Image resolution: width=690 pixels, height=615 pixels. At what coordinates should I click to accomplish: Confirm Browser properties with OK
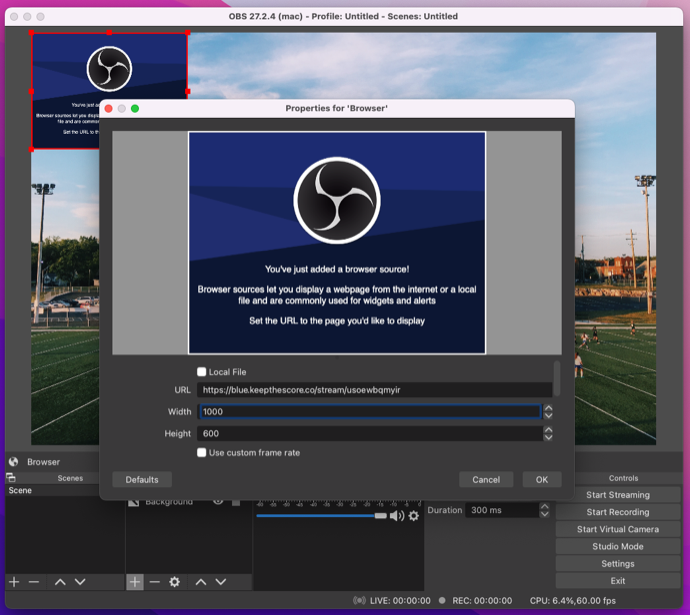[542, 480]
